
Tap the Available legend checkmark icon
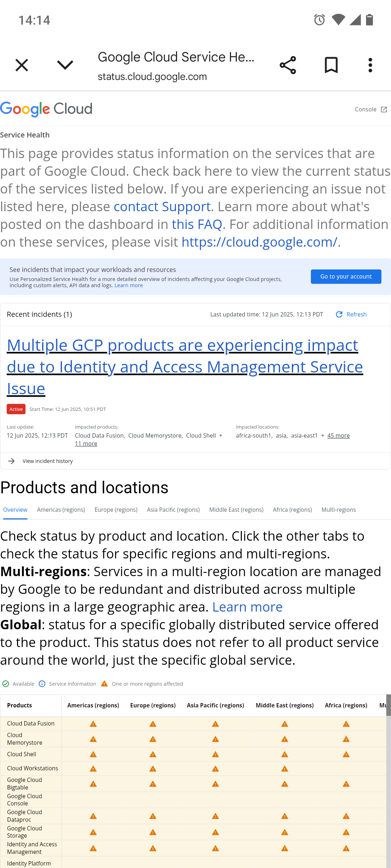5,684
